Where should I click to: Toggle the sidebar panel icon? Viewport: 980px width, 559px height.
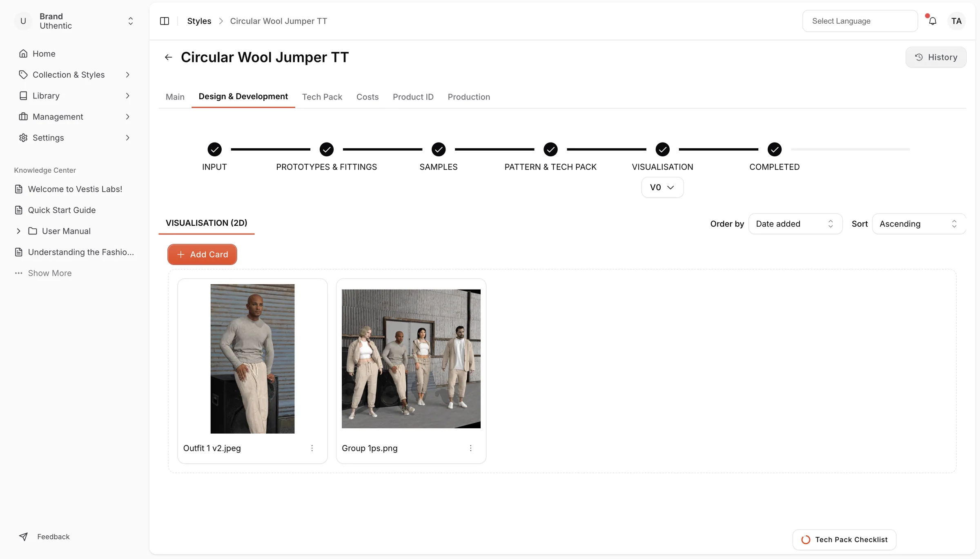point(165,21)
